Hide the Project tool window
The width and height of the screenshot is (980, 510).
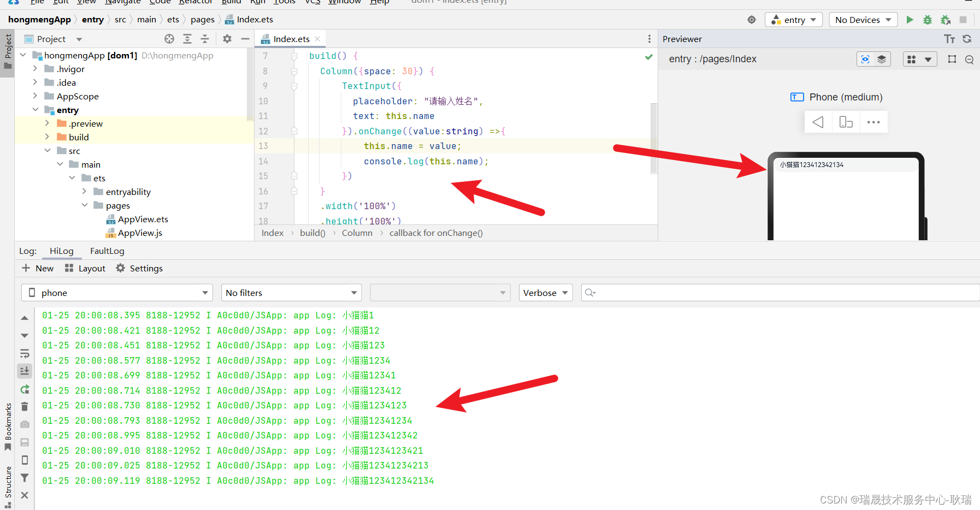(245, 39)
